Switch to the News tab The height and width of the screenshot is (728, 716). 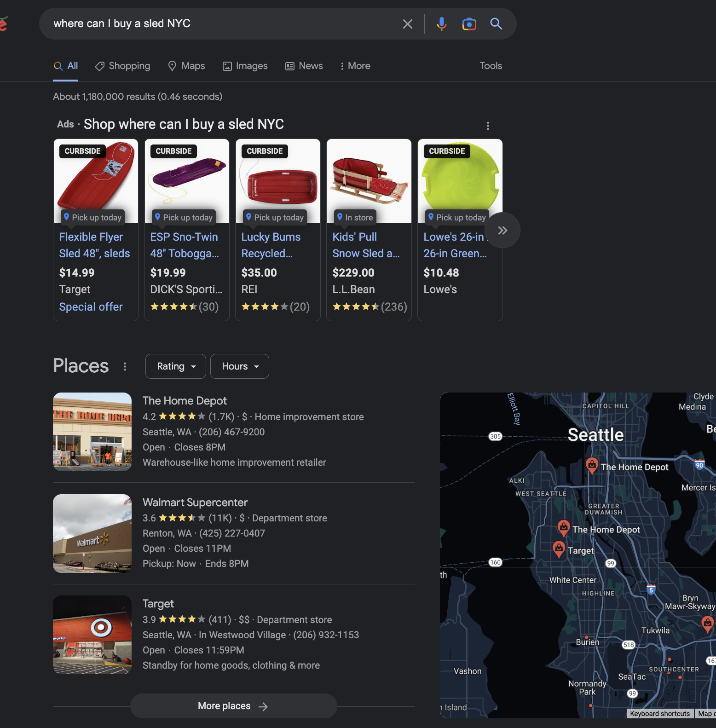click(x=304, y=66)
